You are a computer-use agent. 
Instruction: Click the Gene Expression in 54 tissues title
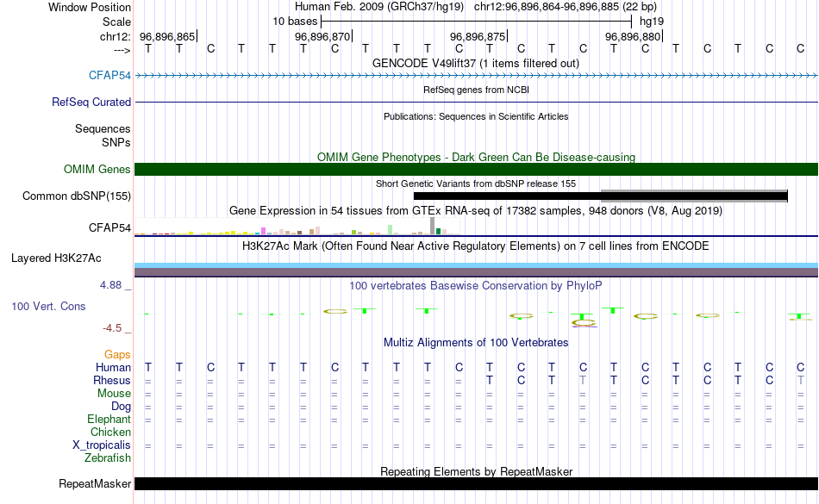[476, 211]
